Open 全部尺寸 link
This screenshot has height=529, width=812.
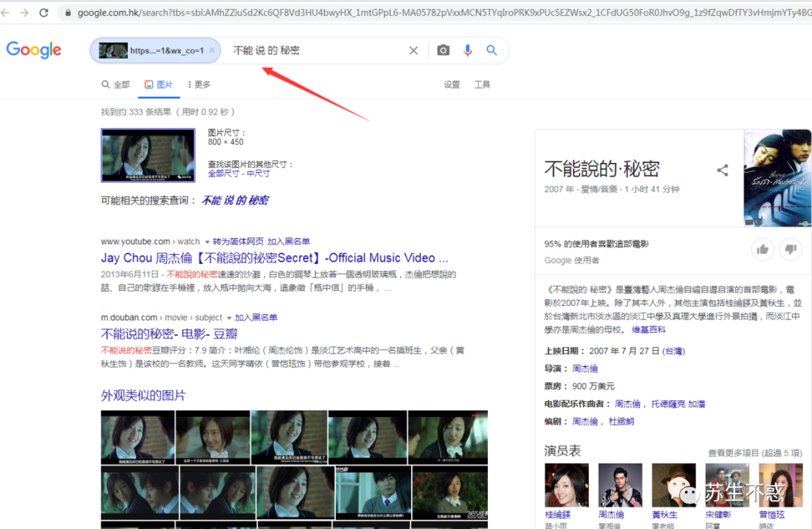coord(223,174)
